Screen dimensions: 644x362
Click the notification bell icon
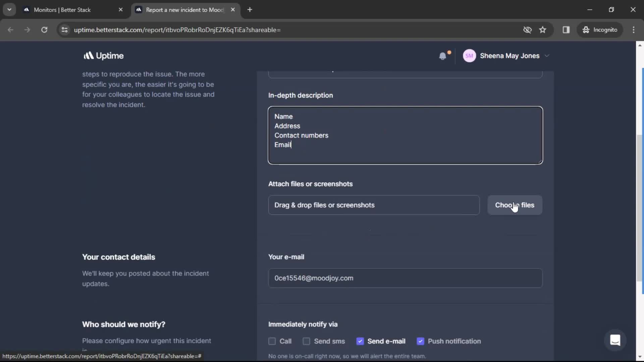point(443,56)
